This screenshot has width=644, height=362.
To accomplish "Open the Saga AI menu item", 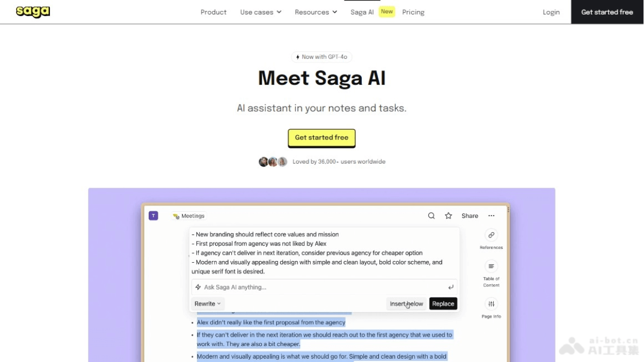I will (x=362, y=12).
